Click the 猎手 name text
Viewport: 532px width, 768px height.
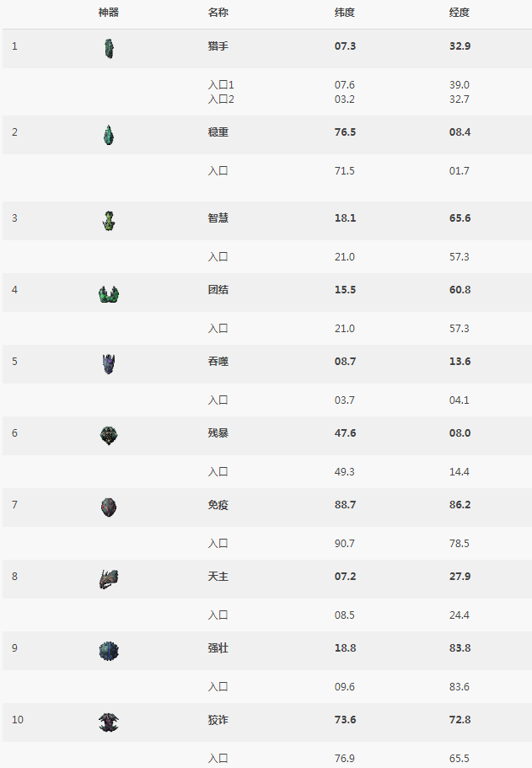tap(218, 46)
